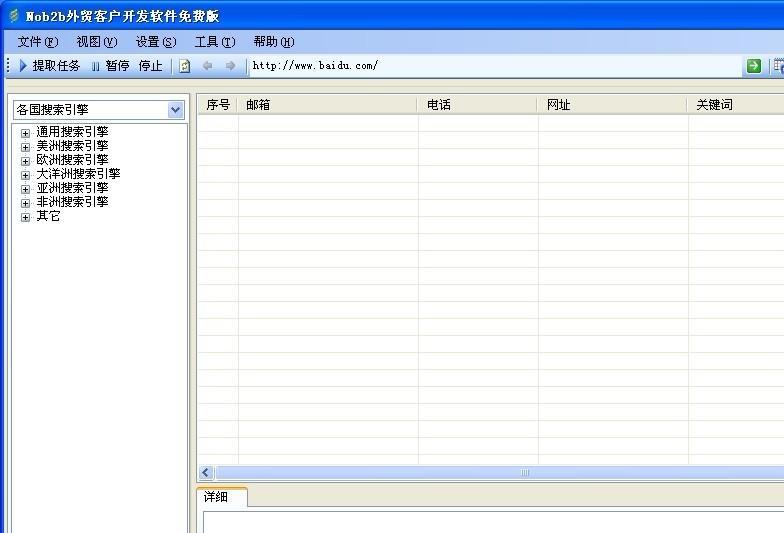Click inside the 详细 details text area
Image resolution: width=784 pixels, height=533 pixels.
[494, 522]
